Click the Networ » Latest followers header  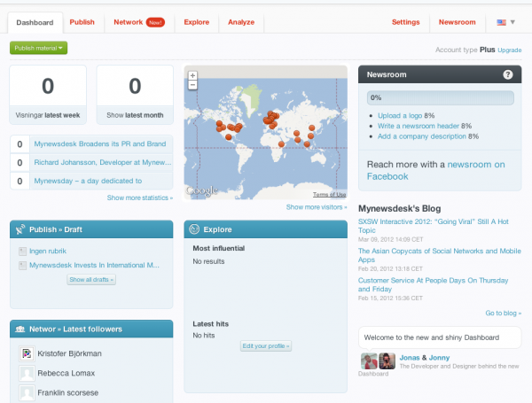point(91,329)
